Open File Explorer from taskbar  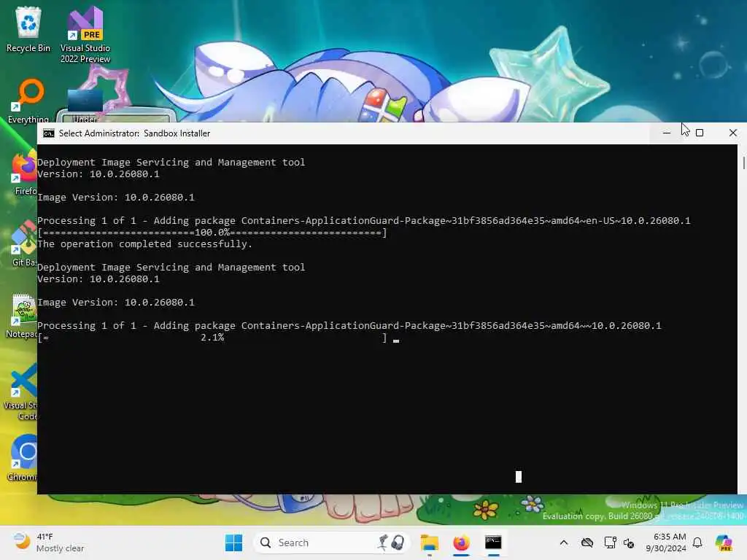pyautogui.click(x=429, y=542)
